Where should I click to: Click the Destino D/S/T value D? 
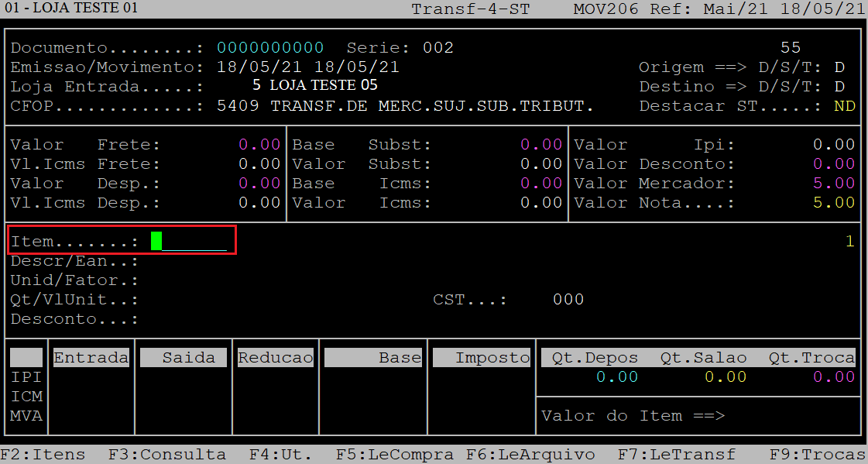click(839, 87)
